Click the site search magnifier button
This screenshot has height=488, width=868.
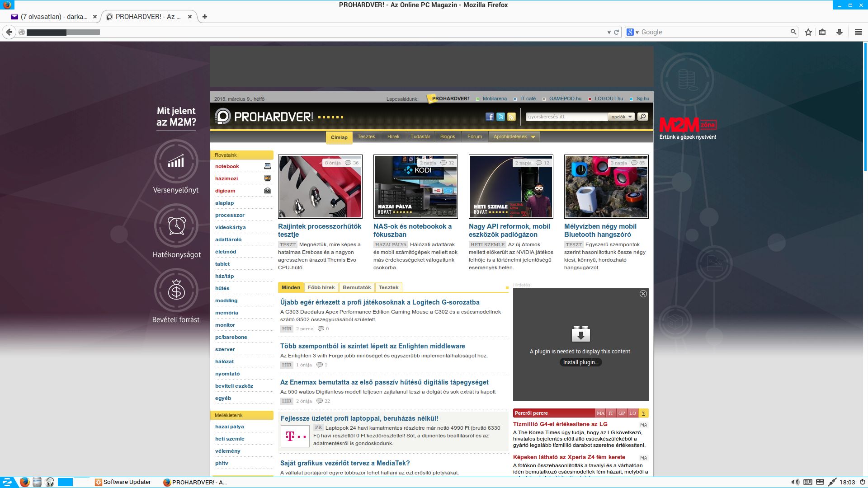point(643,117)
